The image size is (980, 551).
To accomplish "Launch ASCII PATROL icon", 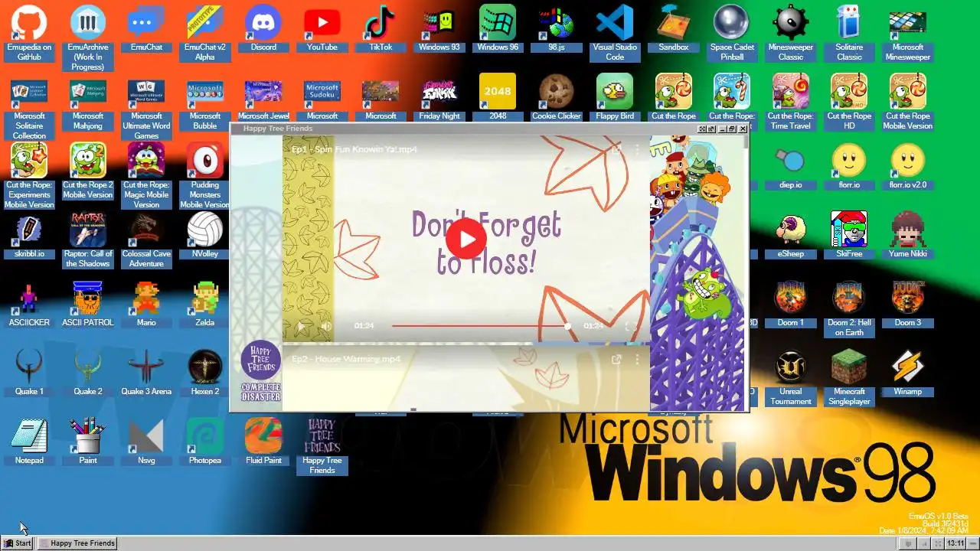I will click(88, 304).
